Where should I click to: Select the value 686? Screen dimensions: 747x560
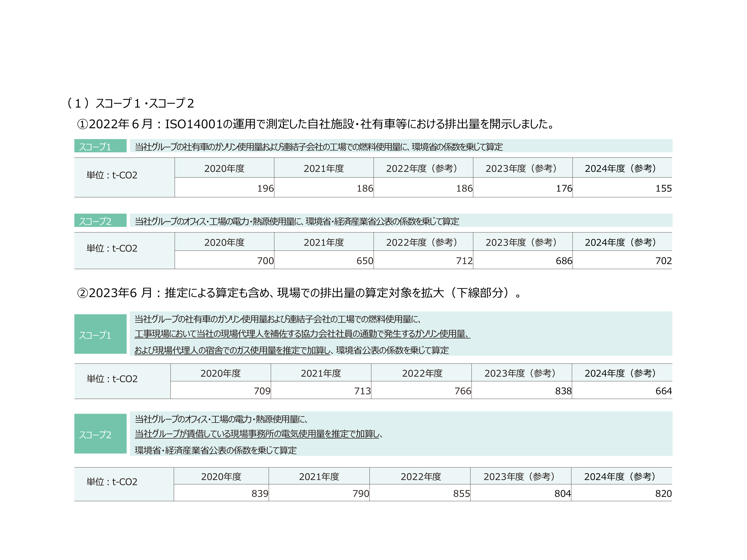pyautogui.click(x=564, y=261)
